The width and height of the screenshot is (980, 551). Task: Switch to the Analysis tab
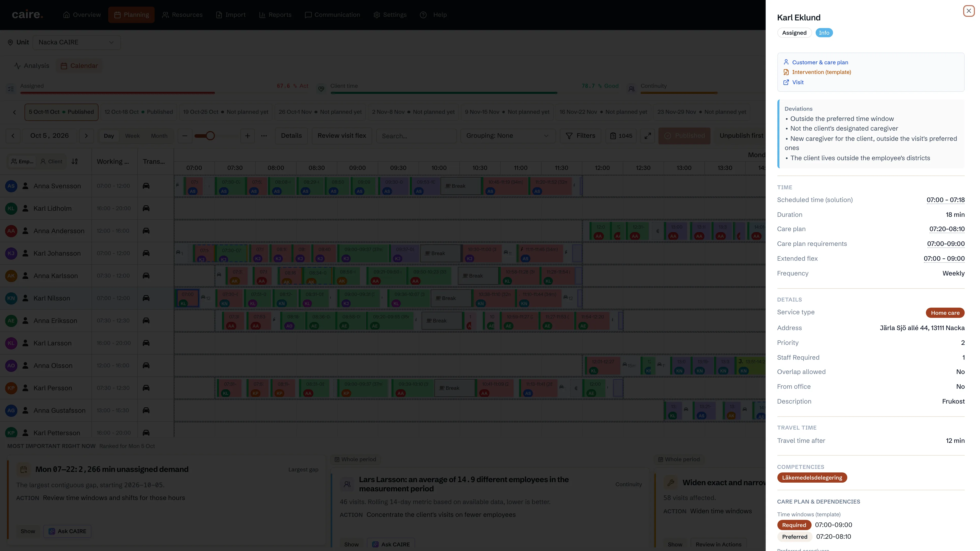[32, 66]
